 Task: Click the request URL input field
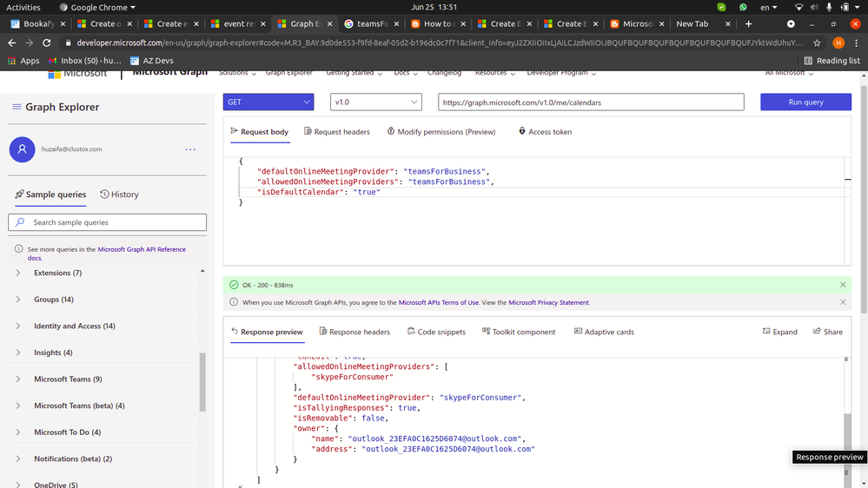591,102
